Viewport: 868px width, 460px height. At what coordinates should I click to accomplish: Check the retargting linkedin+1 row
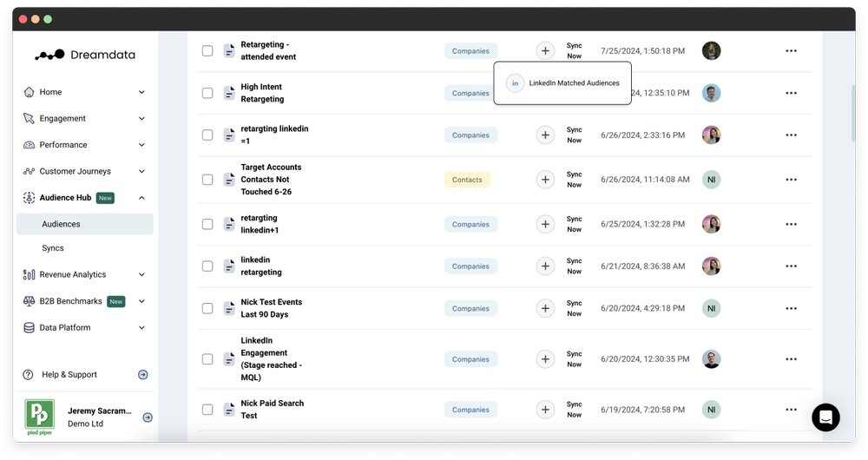[x=207, y=224]
